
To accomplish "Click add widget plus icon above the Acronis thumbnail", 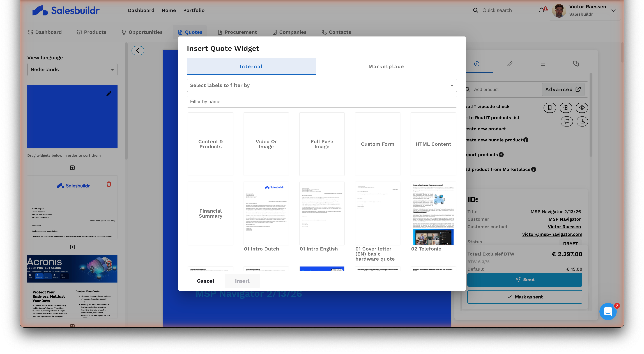I will (72, 247).
